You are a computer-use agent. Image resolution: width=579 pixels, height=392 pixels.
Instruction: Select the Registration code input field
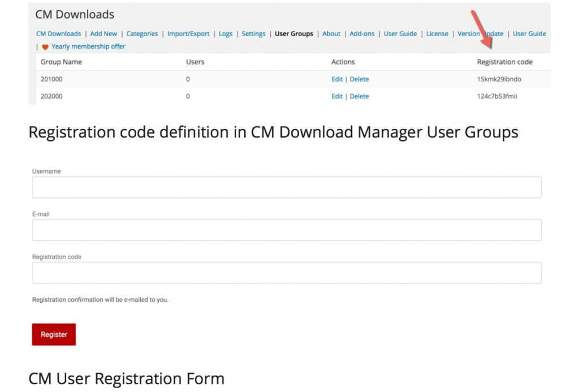click(287, 273)
